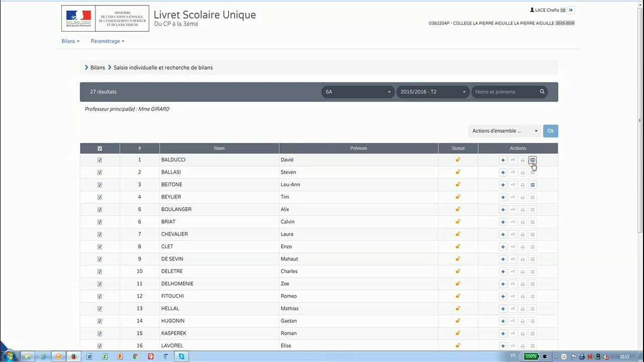
Task: Click the Bilans breadcrumb link
Action: pyautogui.click(x=97, y=67)
